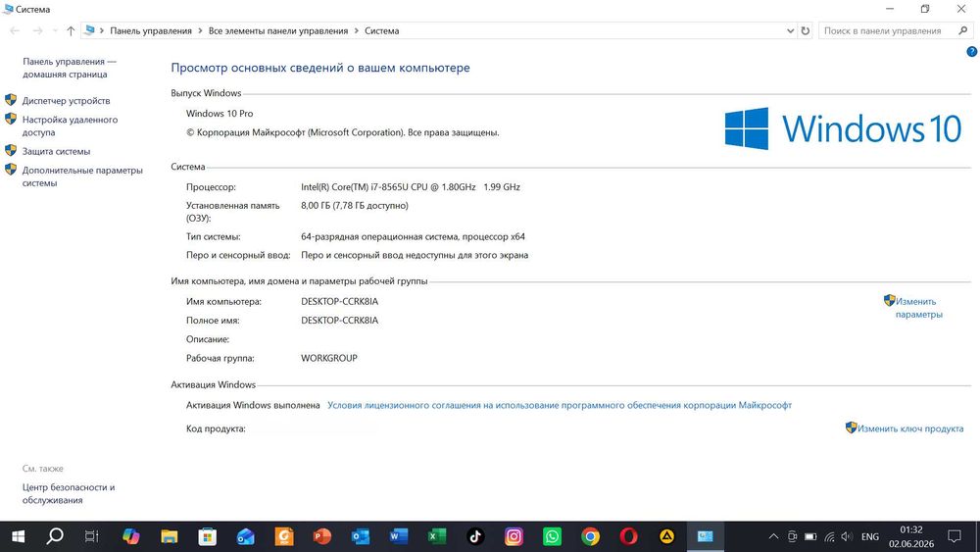Click the 'Все элементы панели управления' breadcrumb
The image size is (980, 552).
point(278,30)
